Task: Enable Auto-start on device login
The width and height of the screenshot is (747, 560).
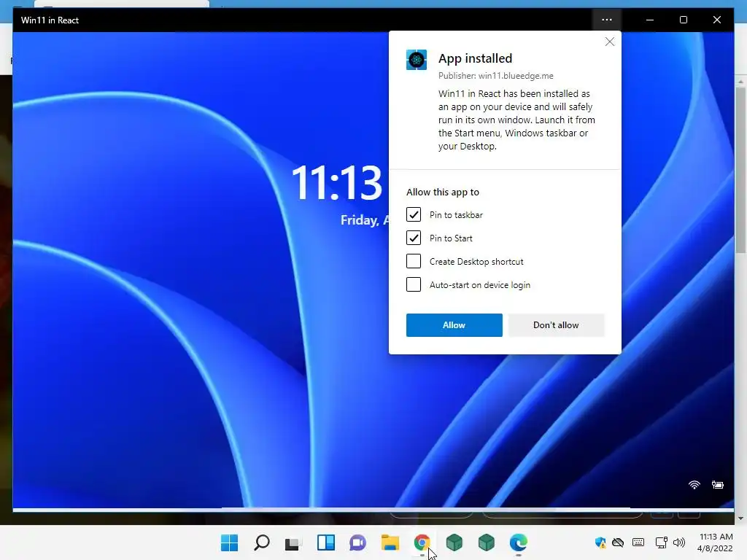Action: click(x=414, y=284)
